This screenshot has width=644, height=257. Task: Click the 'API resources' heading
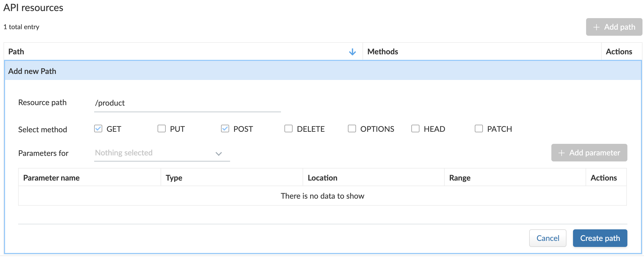pyautogui.click(x=33, y=8)
